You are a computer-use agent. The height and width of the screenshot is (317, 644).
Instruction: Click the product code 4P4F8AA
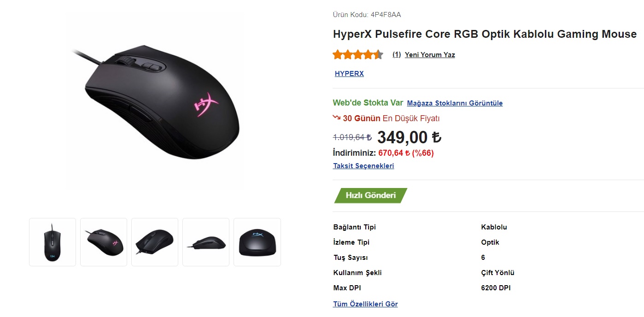(386, 15)
